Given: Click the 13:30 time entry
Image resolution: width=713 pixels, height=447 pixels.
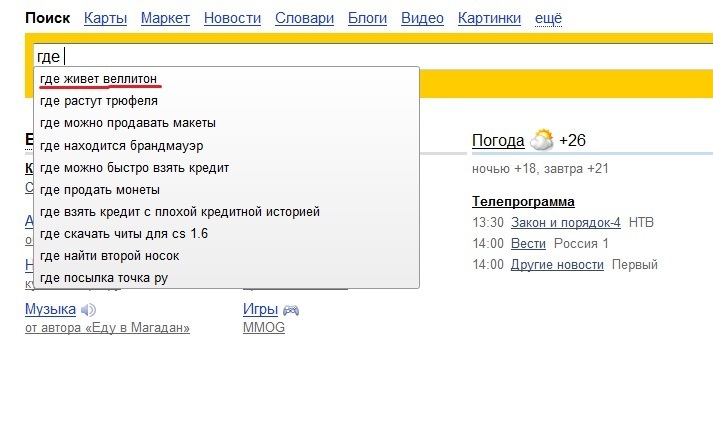Looking at the screenshot, I should [x=488, y=222].
